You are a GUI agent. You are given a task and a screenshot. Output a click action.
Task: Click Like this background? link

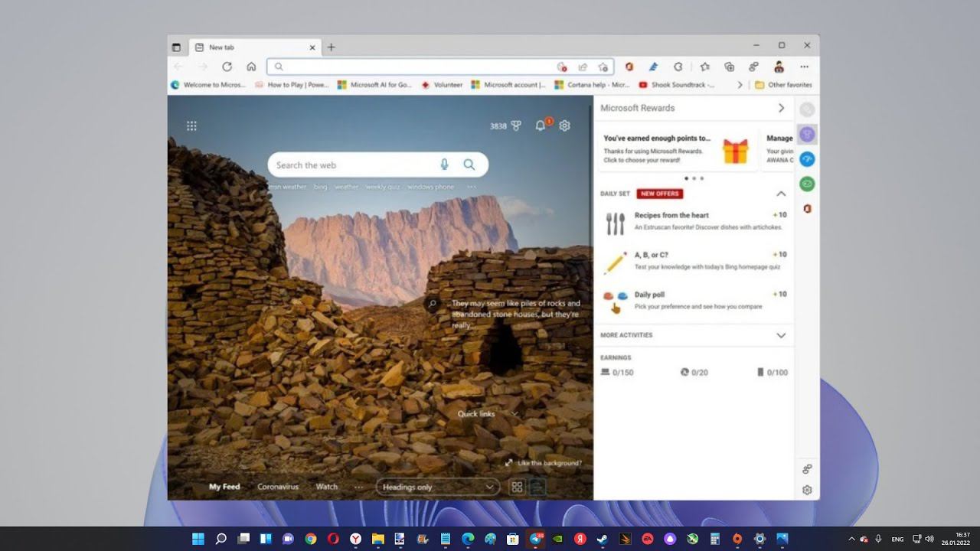tap(544, 463)
